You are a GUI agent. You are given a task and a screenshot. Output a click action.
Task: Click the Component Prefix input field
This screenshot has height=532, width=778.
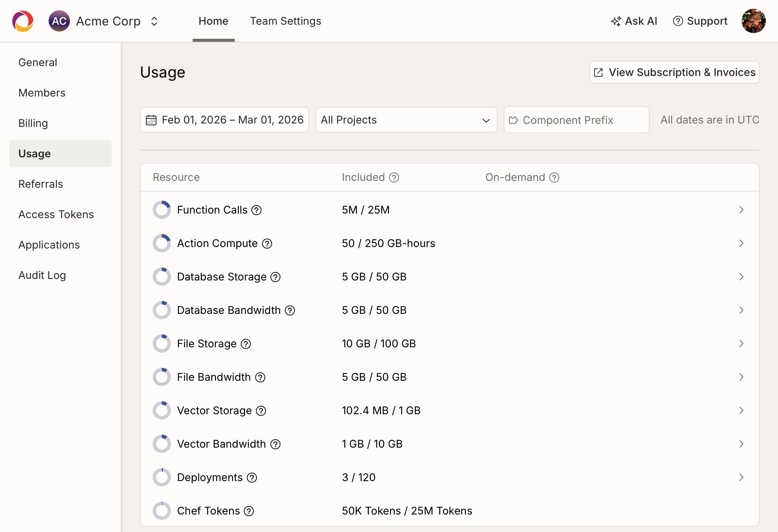pos(576,120)
